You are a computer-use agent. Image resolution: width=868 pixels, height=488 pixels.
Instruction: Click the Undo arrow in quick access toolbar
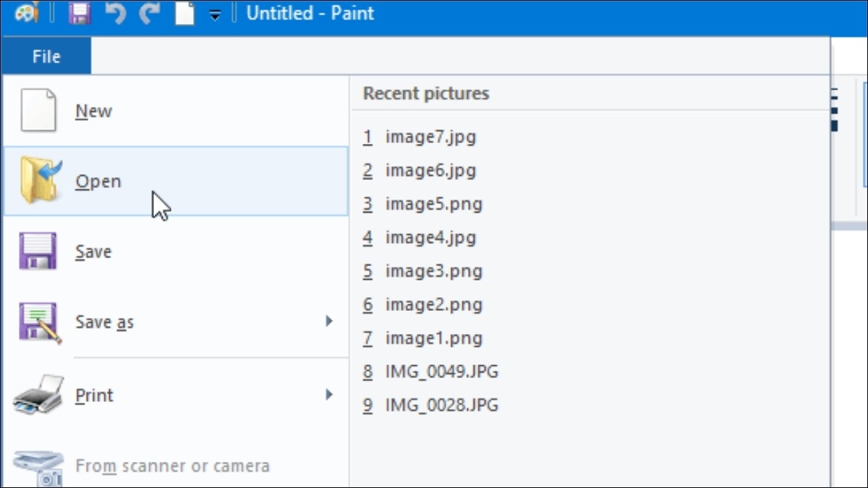(x=115, y=13)
